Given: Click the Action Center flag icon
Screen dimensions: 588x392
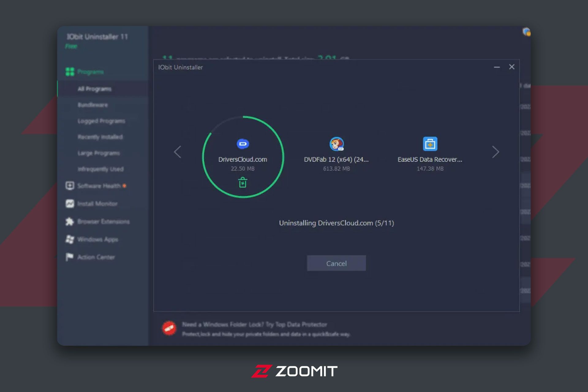Looking at the screenshot, I should [x=70, y=257].
